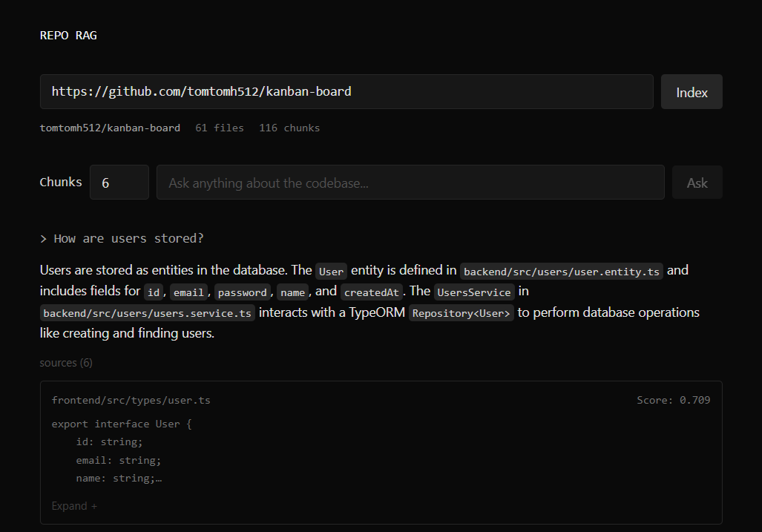
Task: Select the "createdAt" field tag
Action: point(371,292)
